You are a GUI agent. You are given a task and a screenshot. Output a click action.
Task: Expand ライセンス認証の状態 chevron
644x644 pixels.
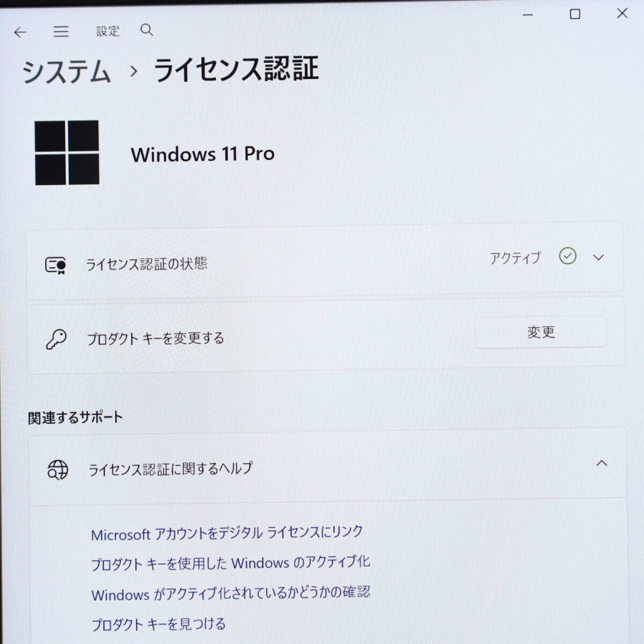[598, 258]
